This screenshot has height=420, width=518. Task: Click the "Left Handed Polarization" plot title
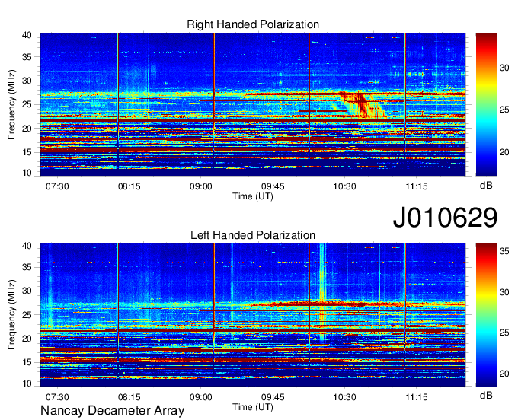pos(253,235)
